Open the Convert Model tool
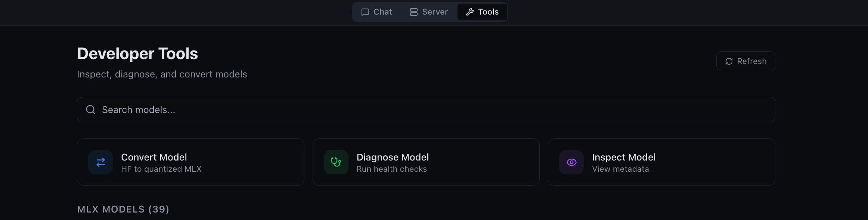 [190, 162]
